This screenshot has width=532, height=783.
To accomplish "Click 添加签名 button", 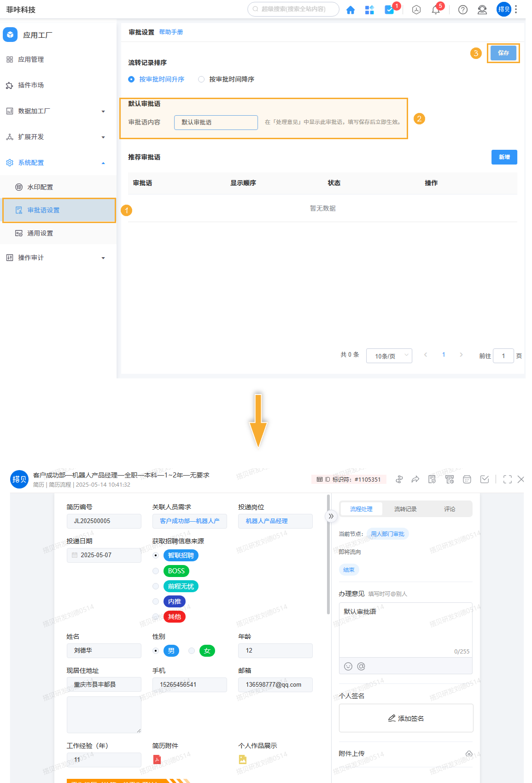I will coord(406,718).
